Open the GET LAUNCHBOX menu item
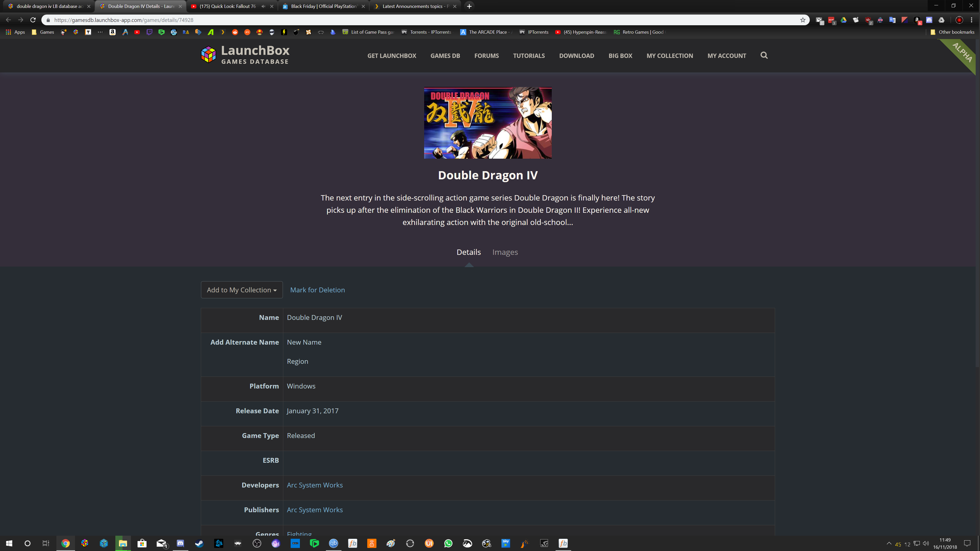 [392, 56]
